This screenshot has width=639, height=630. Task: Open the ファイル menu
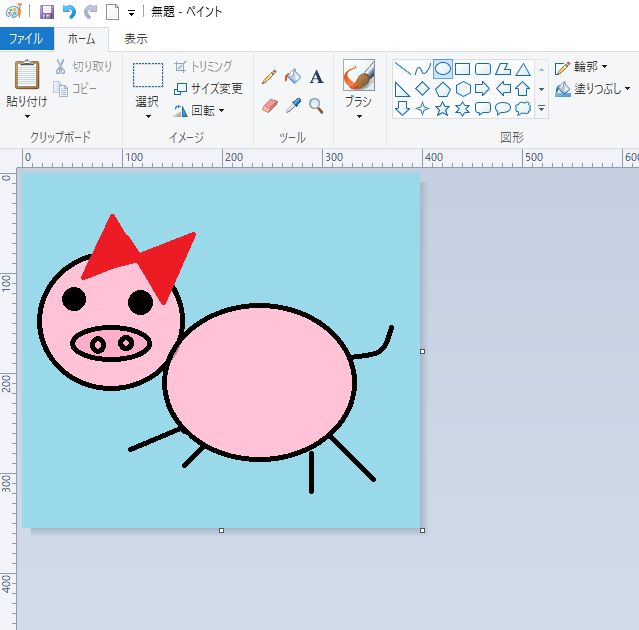[x=26, y=39]
